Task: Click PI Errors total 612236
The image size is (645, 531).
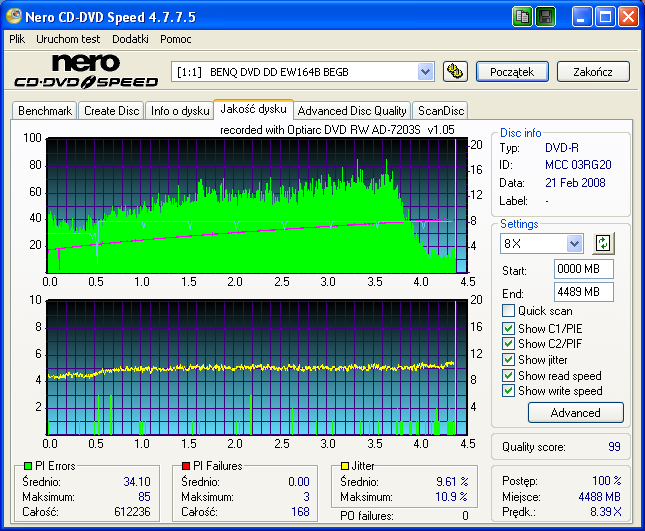Action: click(132, 512)
